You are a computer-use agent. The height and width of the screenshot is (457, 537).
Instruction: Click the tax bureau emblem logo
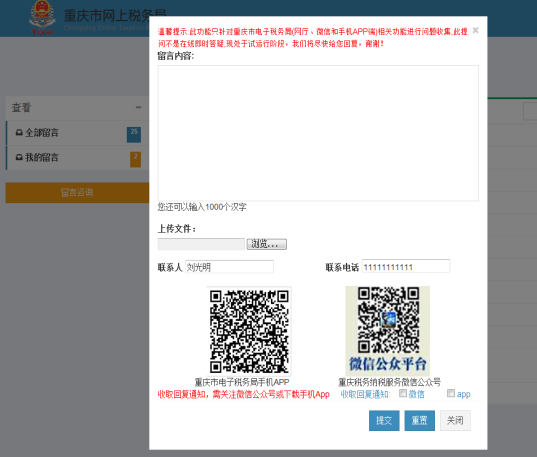[x=42, y=17]
